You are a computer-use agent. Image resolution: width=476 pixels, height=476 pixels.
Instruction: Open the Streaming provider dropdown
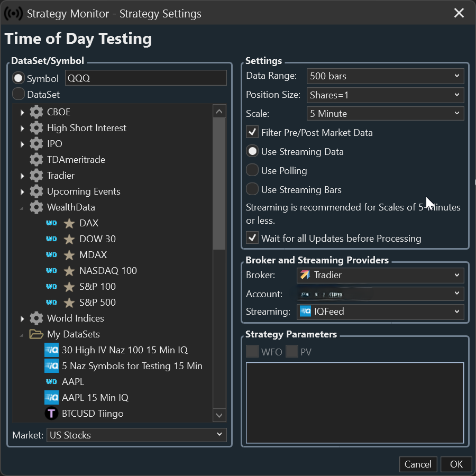pyautogui.click(x=380, y=312)
